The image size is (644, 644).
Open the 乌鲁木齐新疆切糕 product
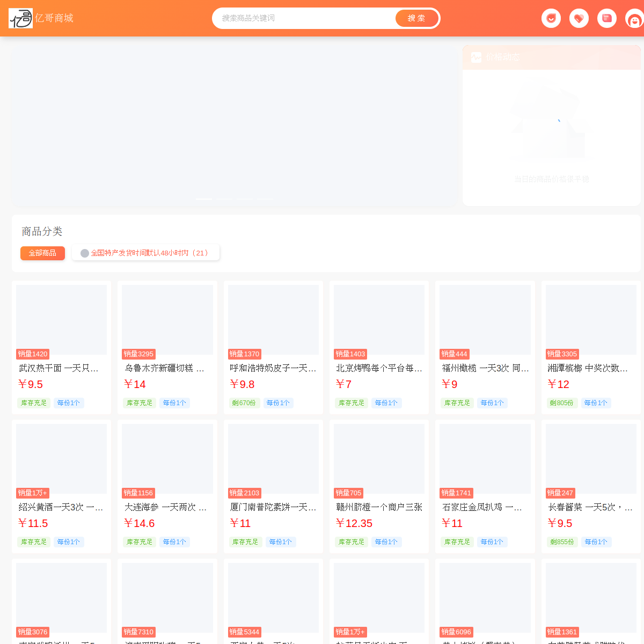(167, 347)
